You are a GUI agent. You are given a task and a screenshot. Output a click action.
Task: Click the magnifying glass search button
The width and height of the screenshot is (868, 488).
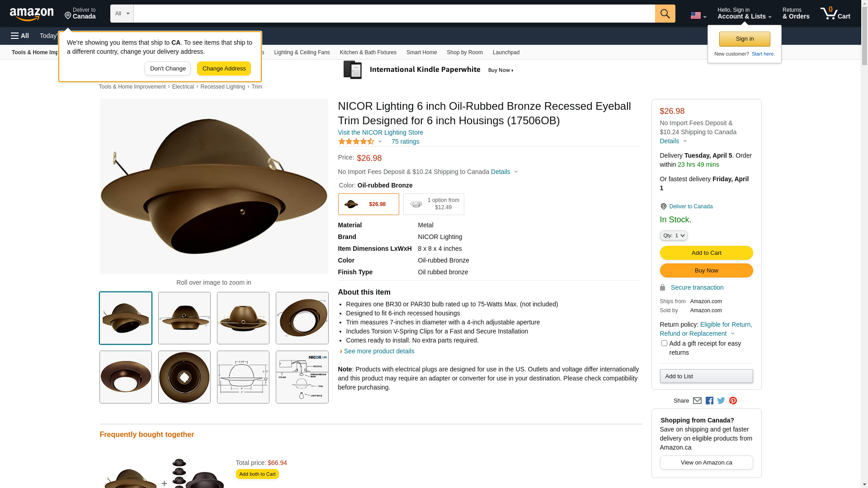pyautogui.click(x=665, y=14)
